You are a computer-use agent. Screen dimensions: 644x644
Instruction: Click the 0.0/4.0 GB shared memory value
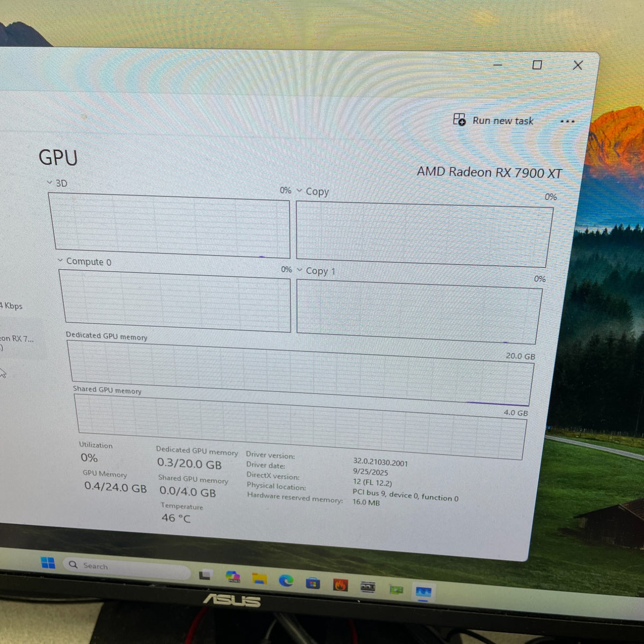click(x=187, y=492)
